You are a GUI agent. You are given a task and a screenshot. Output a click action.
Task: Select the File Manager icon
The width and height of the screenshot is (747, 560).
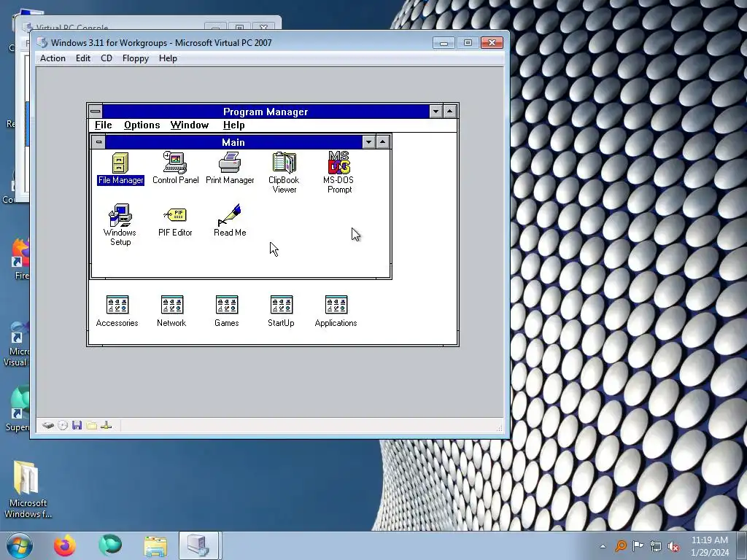click(120, 168)
